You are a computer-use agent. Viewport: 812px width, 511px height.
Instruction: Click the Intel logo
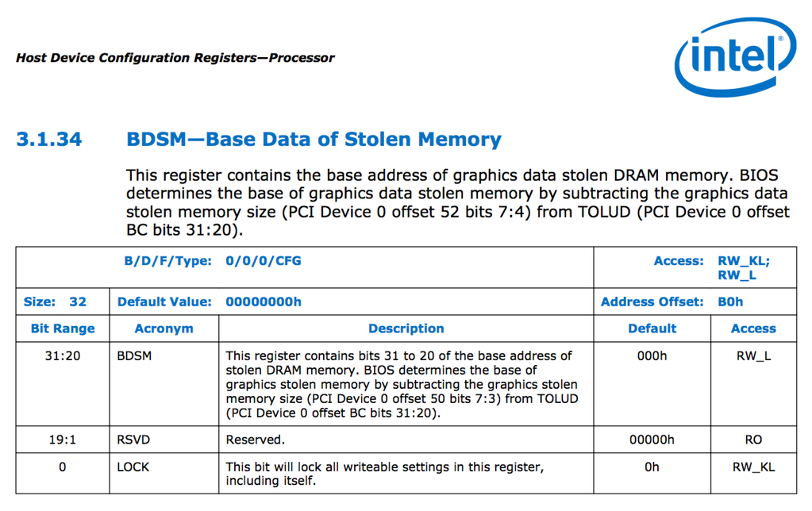(734, 56)
